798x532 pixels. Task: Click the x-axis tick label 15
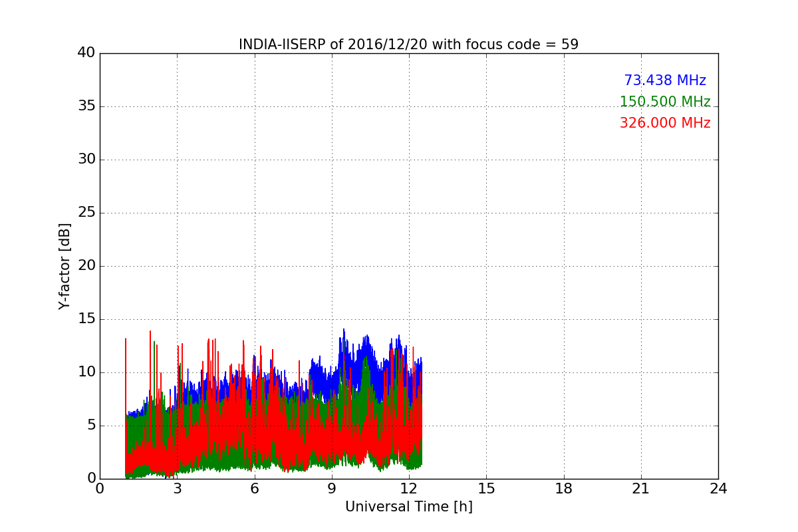(486, 489)
